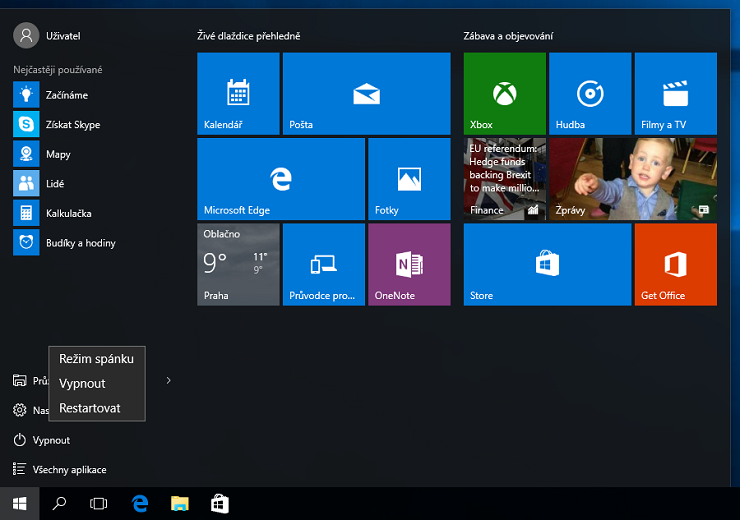
Task: Open the green Xbox tile
Action: click(x=504, y=94)
